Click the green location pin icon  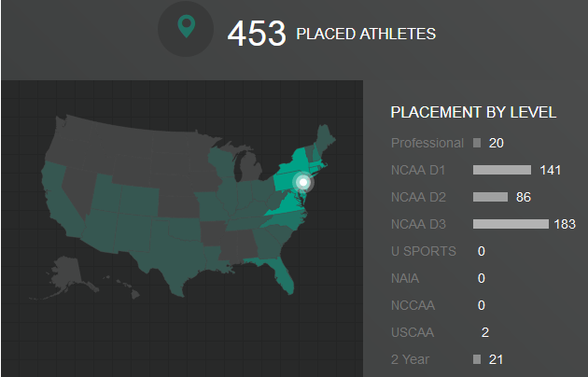pos(187,26)
